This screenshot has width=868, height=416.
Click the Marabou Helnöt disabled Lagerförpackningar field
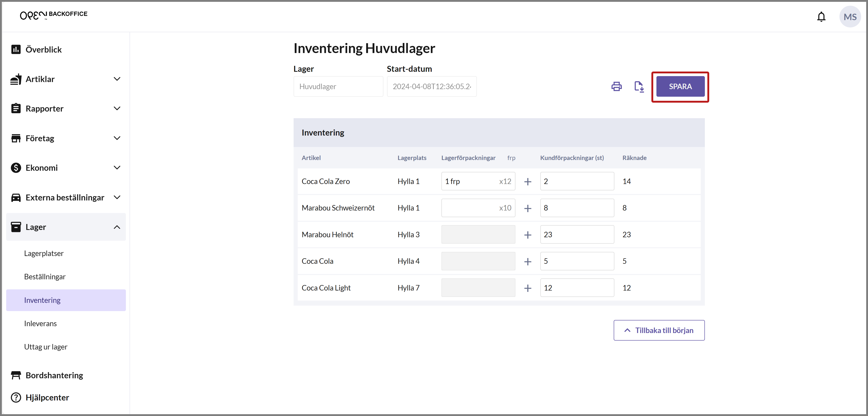(478, 235)
